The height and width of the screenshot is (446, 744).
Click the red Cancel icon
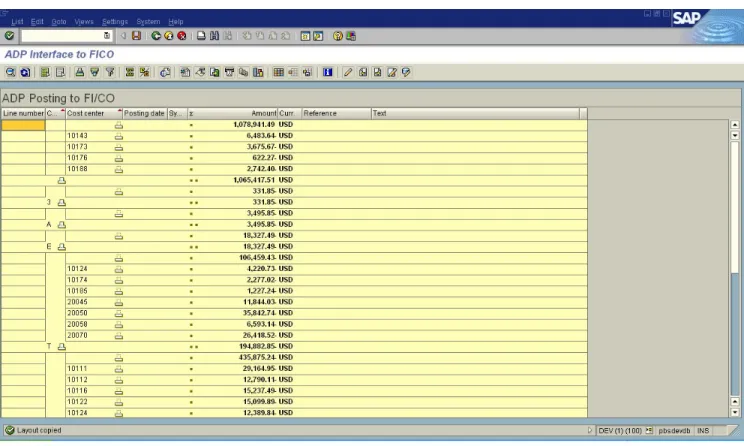(x=181, y=36)
